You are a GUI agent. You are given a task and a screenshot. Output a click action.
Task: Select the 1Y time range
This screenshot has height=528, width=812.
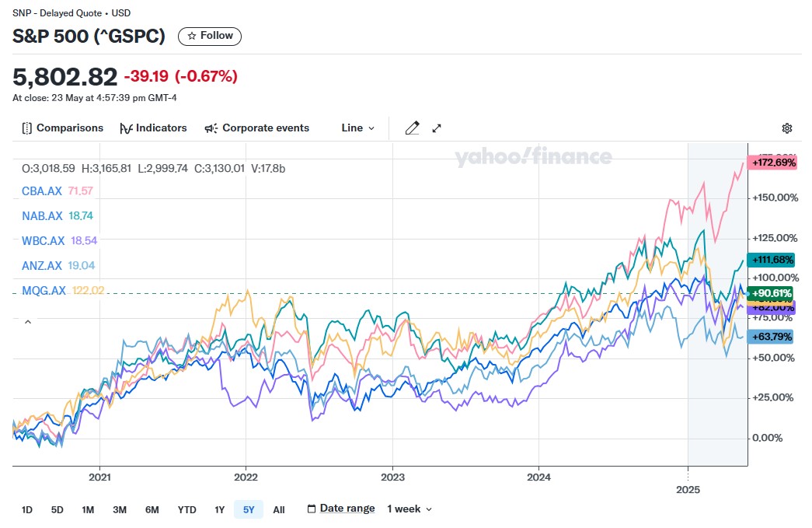point(220,510)
